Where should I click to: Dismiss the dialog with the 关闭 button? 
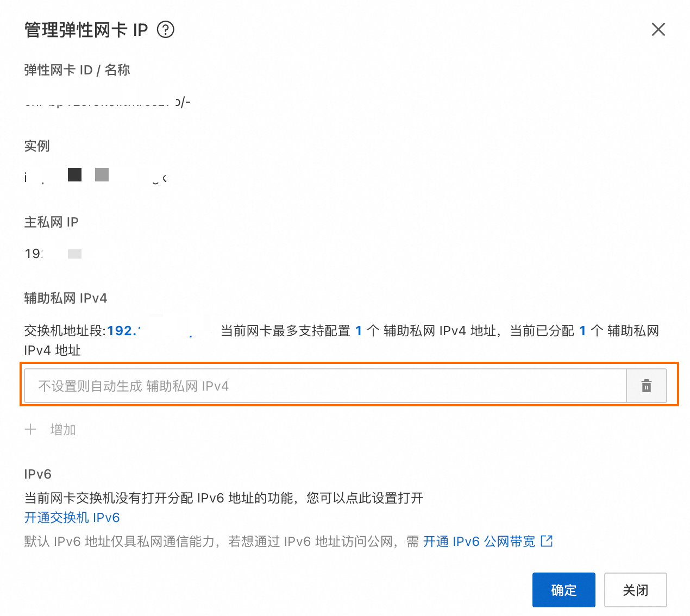click(x=636, y=590)
